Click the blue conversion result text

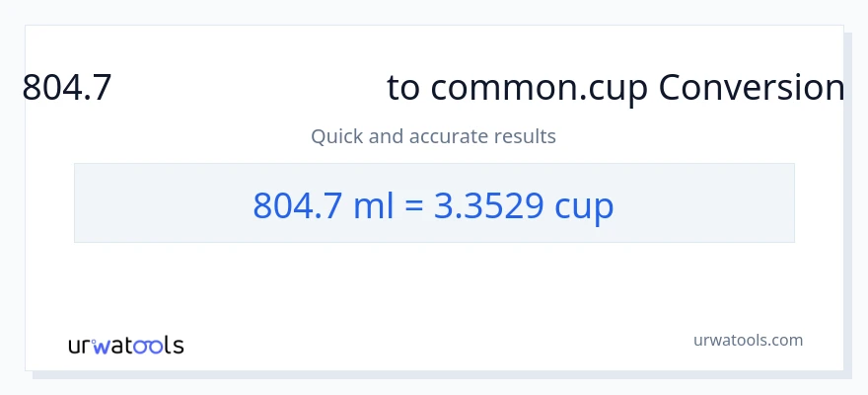433,204
